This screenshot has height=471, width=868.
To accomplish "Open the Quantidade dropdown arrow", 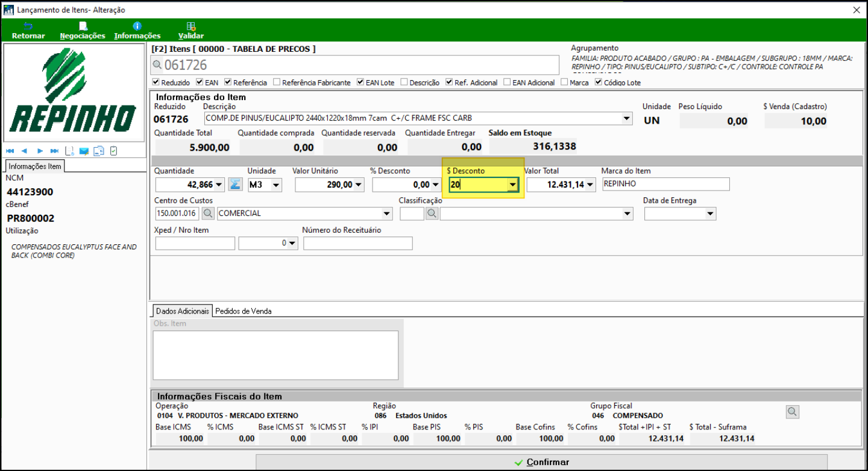I will click(219, 185).
